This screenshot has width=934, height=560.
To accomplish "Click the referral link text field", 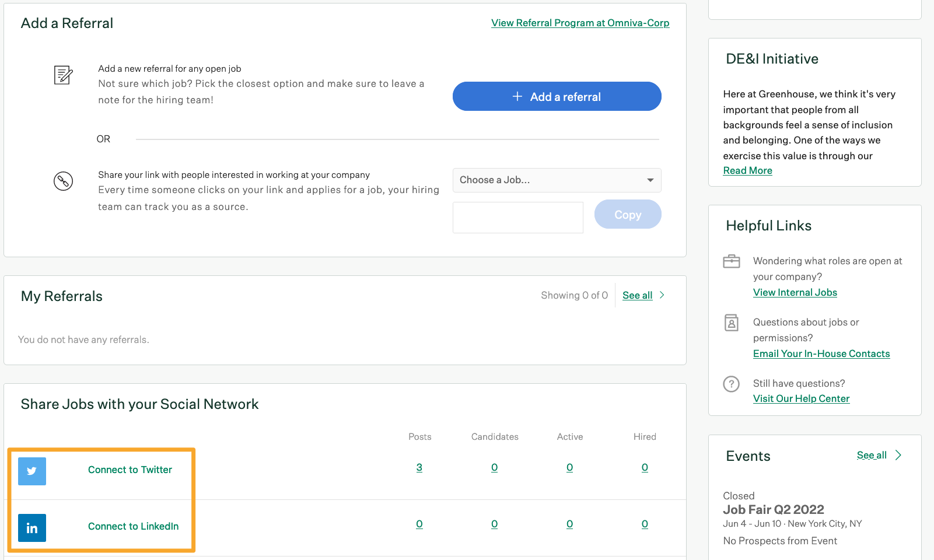I will click(517, 218).
